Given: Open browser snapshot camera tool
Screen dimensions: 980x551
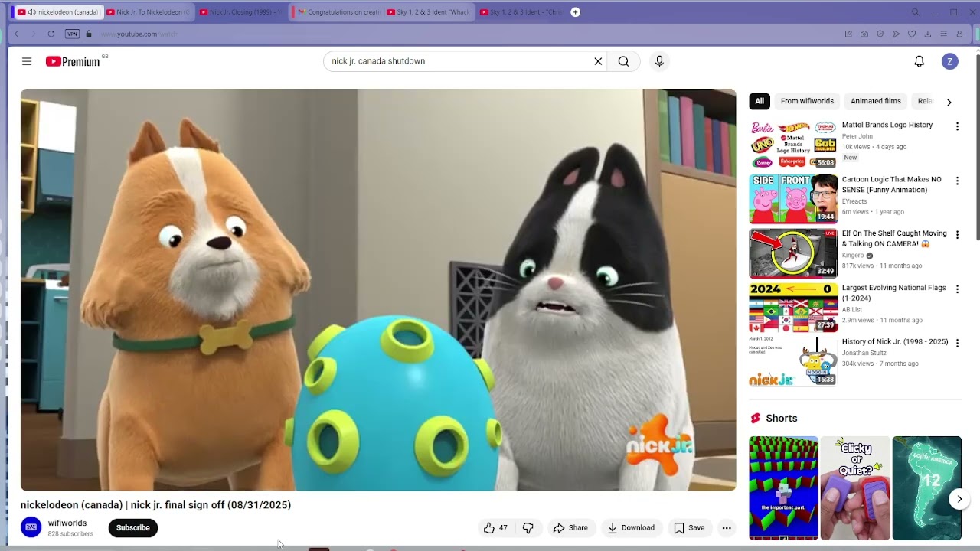Looking at the screenshot, I should [x=864, y=34].
